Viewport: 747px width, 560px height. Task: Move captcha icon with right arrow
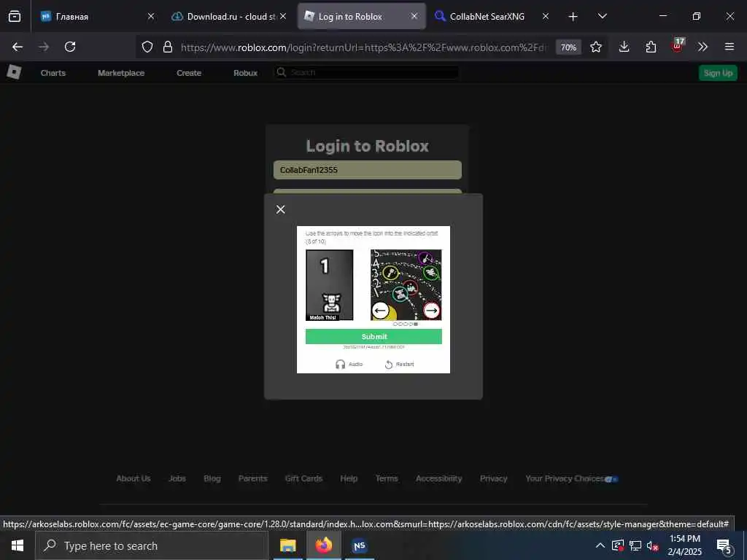[431, 311]
